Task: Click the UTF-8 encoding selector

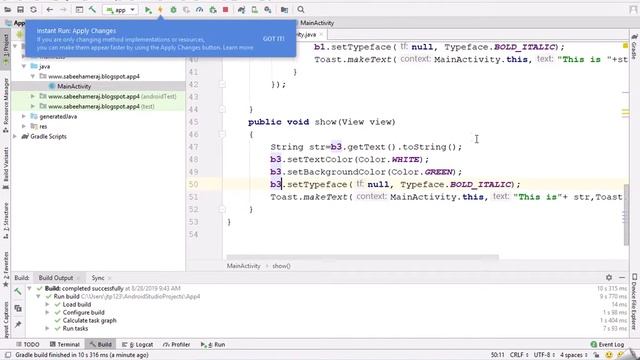Action: click(x=544, y=355)
